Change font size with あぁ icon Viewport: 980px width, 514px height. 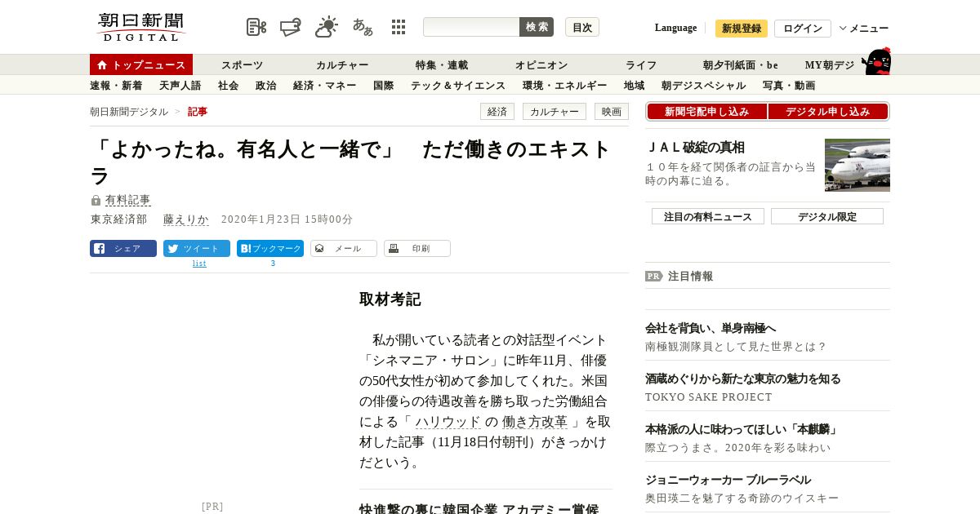[x=363, y=27]
